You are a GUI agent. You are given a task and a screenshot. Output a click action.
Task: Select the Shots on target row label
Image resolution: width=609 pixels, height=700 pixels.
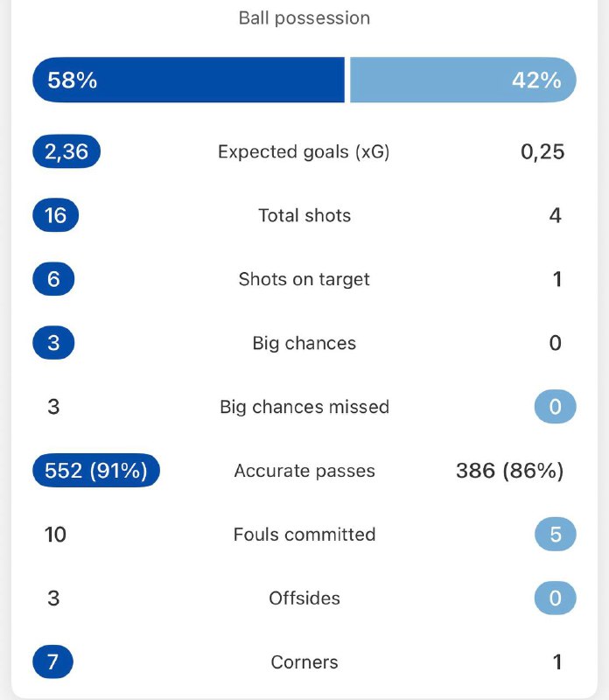[x=304, y=278]
